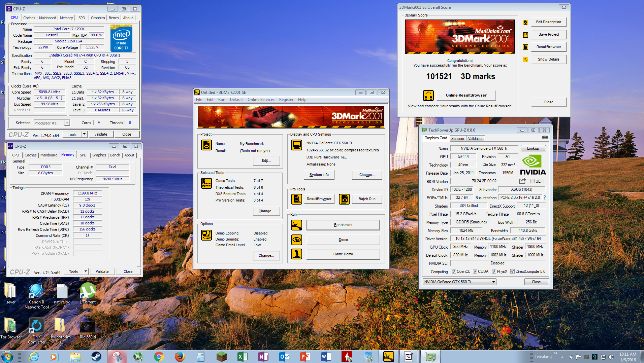Click the Save Project button
The height and width of the screenshot is (363, 644).
(549, 35)
